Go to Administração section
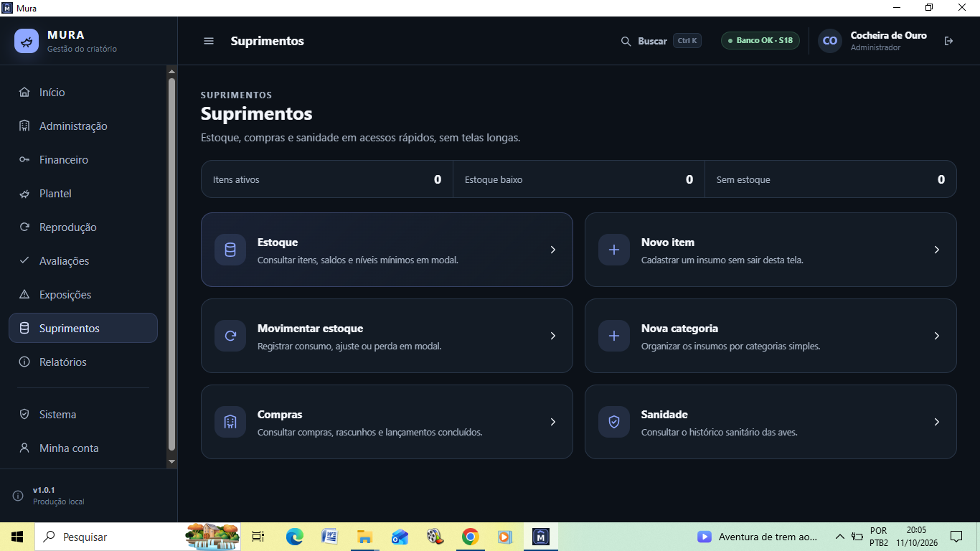The height and width of the screenshot is (551, 980). pos(83,126)
